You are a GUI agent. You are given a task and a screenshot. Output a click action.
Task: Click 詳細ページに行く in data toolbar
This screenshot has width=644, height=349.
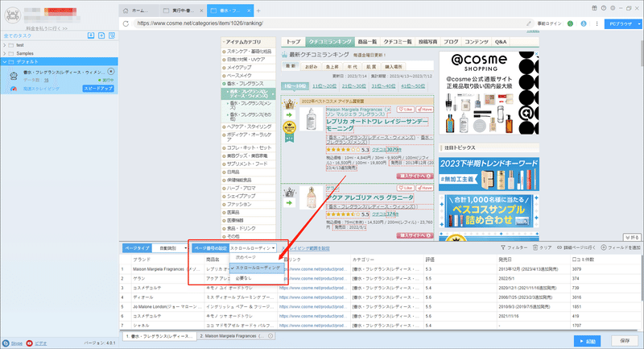(576, 247)
